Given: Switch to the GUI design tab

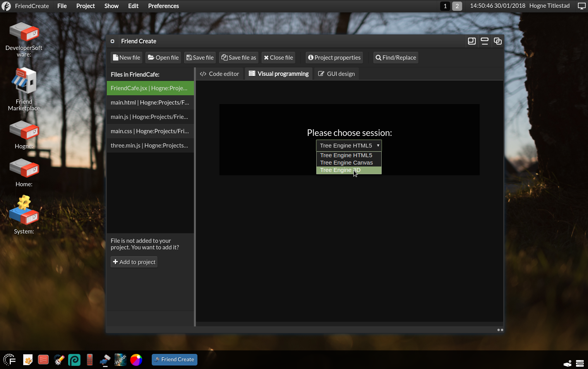Looking at the screenshot, I should point(336,74).
